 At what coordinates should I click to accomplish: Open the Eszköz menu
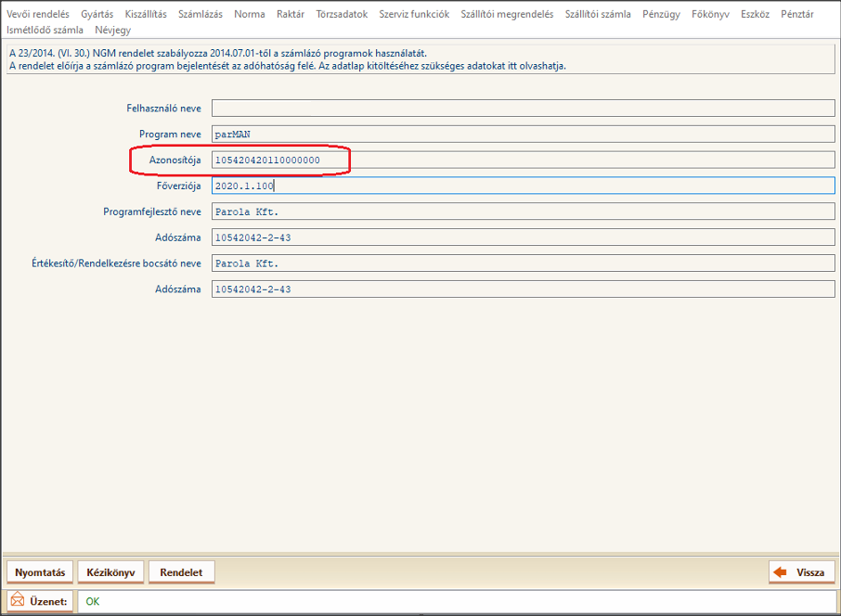click(756, 15)
